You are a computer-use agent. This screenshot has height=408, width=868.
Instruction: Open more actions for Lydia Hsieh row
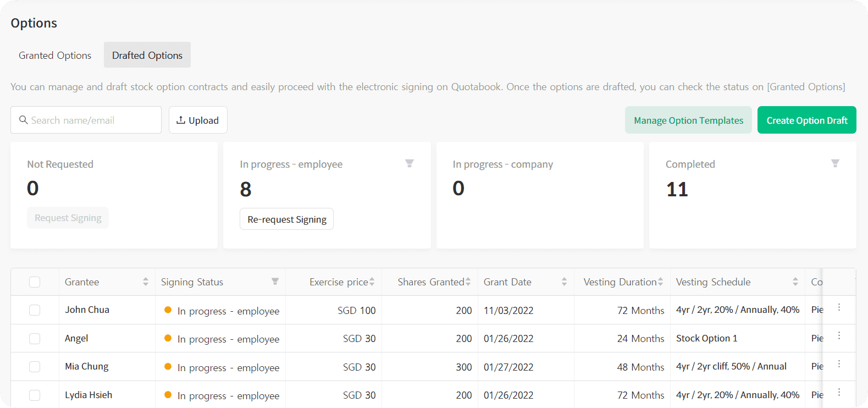pos(839,392)
